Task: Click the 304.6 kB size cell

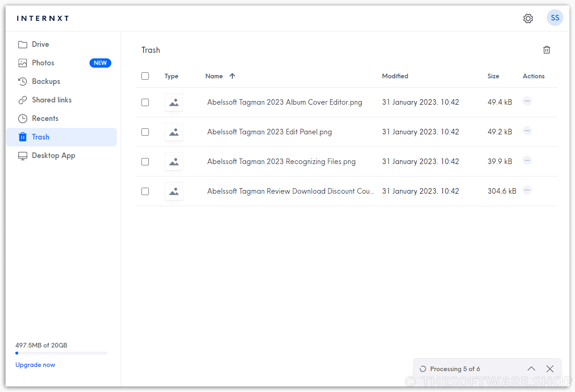Action: point(502,191)
